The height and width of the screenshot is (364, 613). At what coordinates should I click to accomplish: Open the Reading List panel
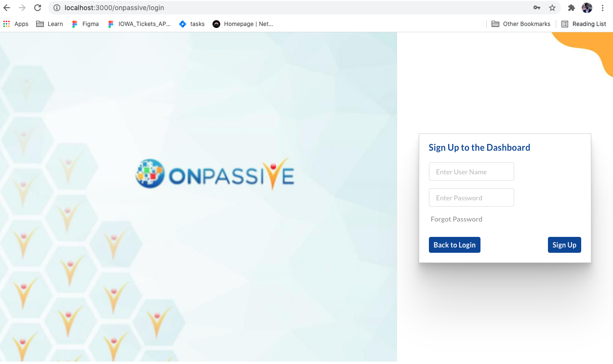[x=584, y=24]
